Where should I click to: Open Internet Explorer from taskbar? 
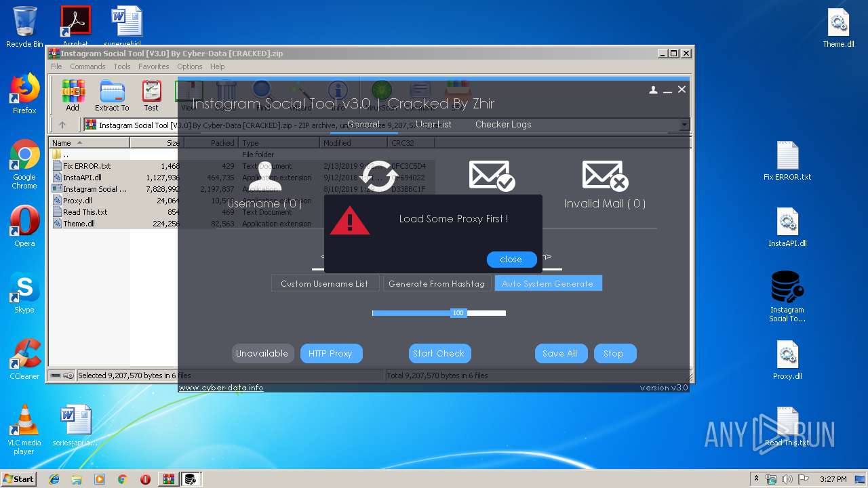[x=54, y=479]
